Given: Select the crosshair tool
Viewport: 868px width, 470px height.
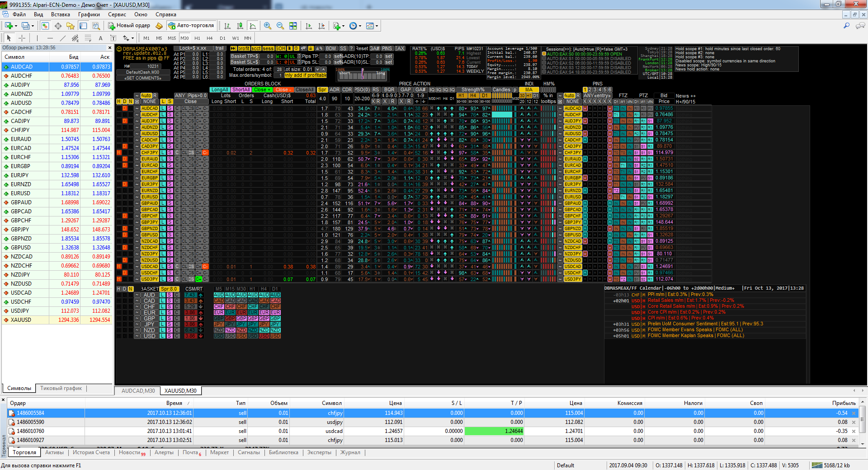Looking at the screenshot, I should [x=22, y=38].
